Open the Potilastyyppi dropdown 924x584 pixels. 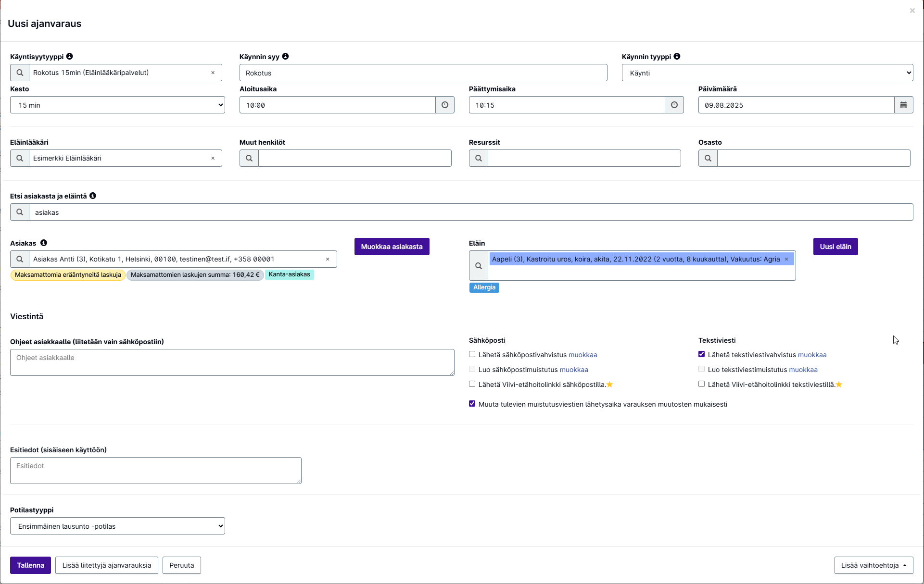coord(117,526)
